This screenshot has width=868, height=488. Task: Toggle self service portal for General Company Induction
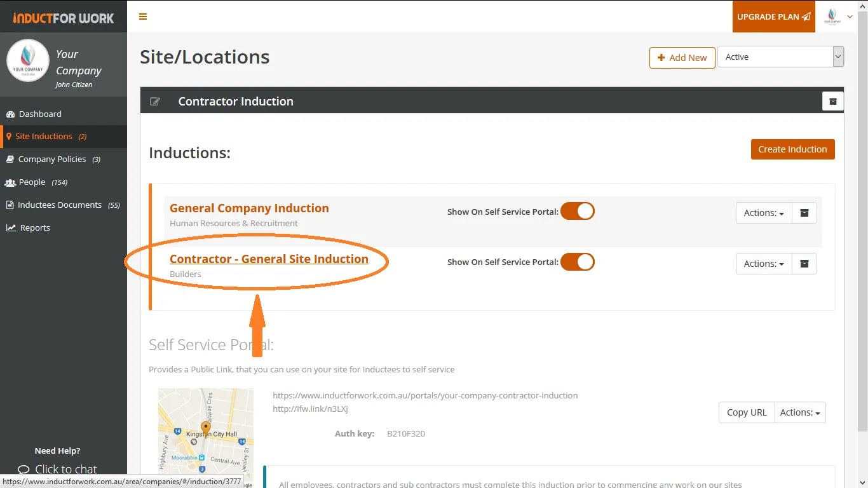pos(577,211)
